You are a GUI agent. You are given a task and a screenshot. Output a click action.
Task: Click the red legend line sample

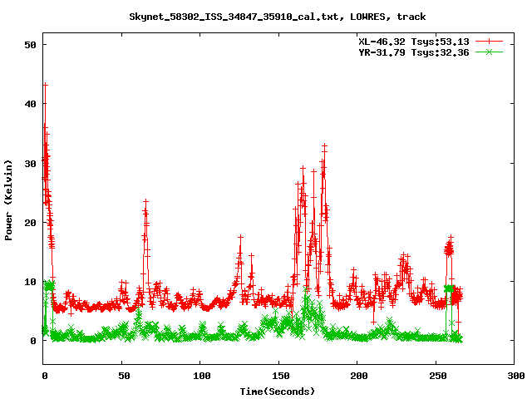489,42
